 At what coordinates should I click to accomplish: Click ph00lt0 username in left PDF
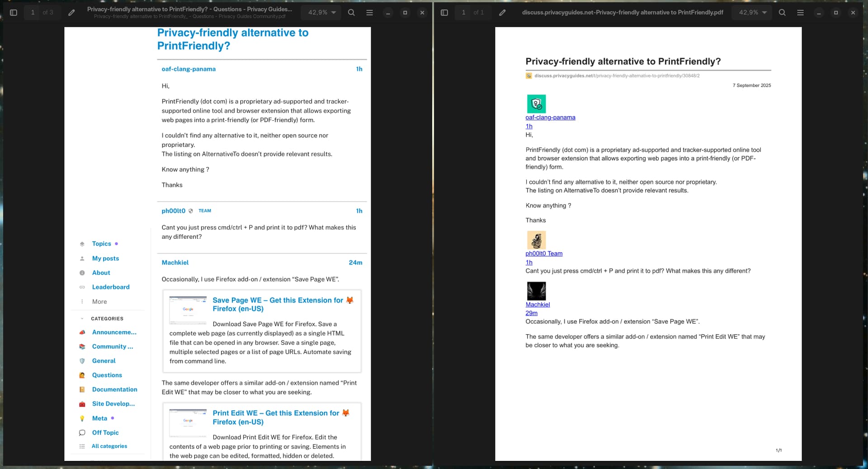click(174, 211)
